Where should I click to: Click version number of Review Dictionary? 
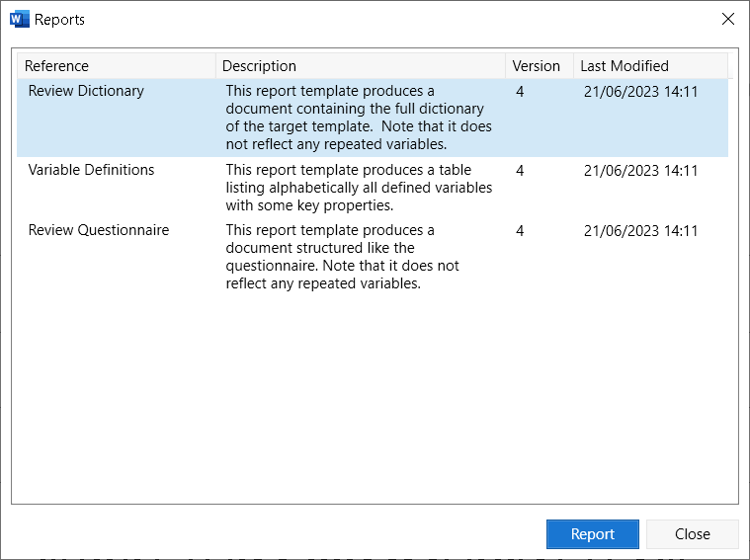[x=520, y=92]
